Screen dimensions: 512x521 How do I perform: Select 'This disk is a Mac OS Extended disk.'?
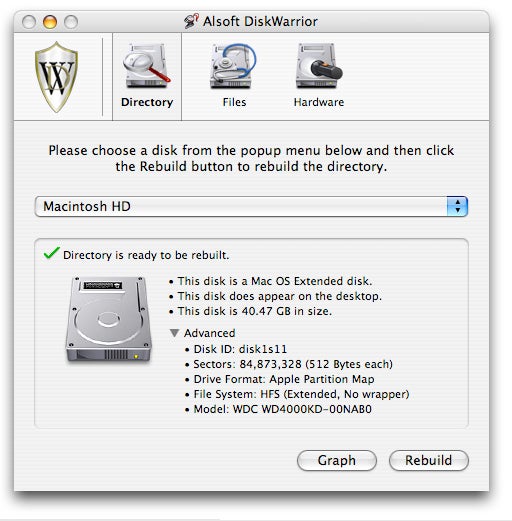coord(275,281)
